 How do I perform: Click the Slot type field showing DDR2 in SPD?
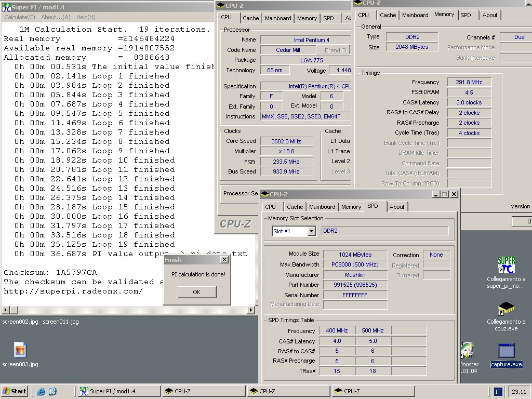click(385, 231)
